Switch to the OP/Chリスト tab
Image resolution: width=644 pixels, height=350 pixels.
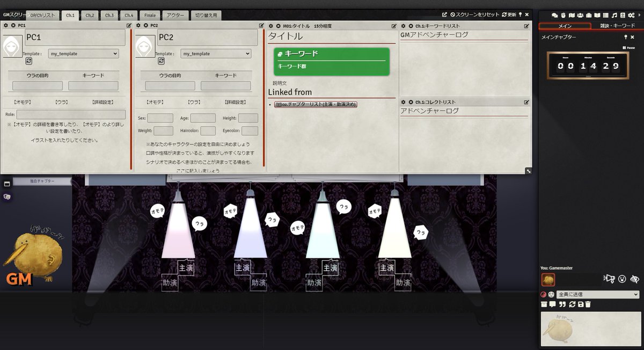(x=41, y=16)
